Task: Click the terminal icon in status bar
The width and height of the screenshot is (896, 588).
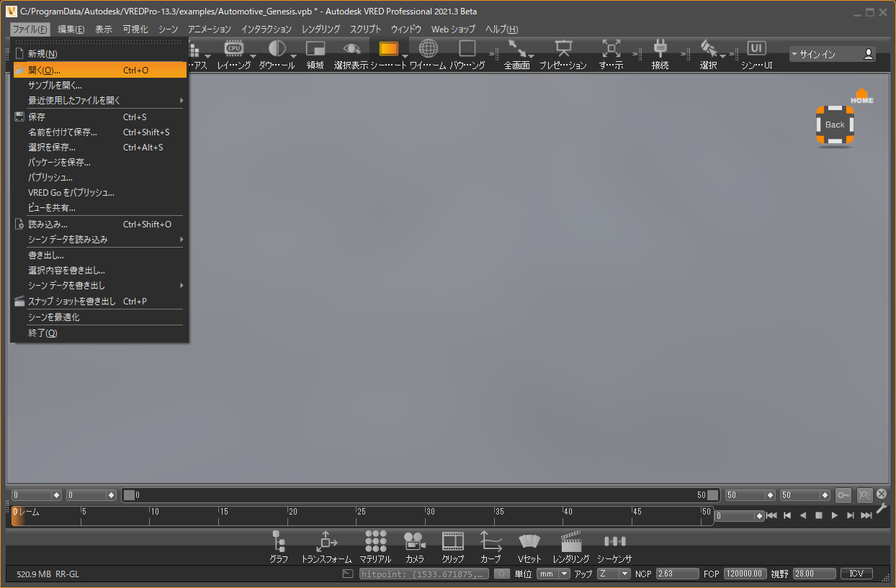Action: pos(348,574)
